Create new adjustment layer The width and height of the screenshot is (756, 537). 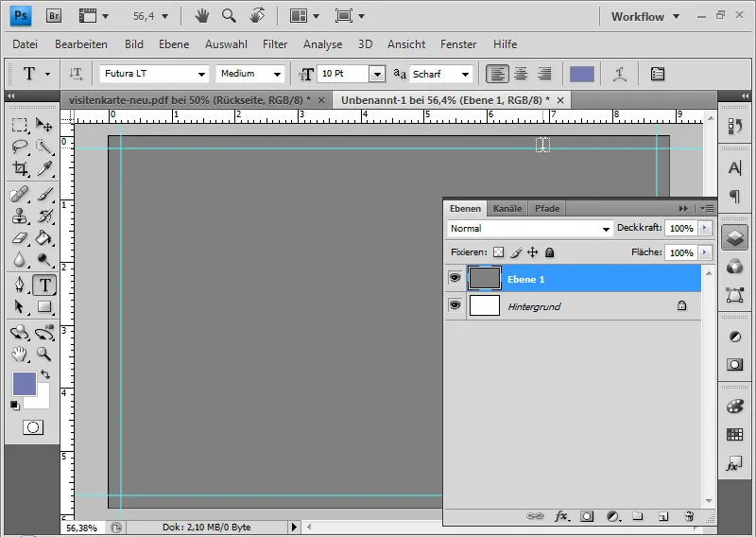pos(612,516)
